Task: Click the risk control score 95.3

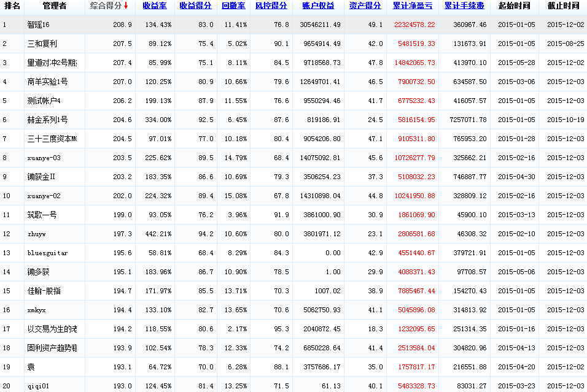Action: click(x=281, y=329)
